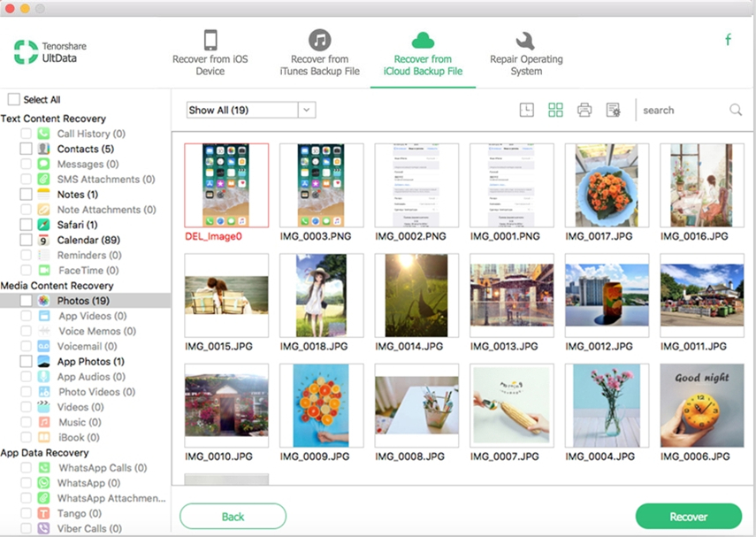Switch to Recover from iTunes Backup File
The width and height of the screenshot is (756, 537).
coord(320,52)
